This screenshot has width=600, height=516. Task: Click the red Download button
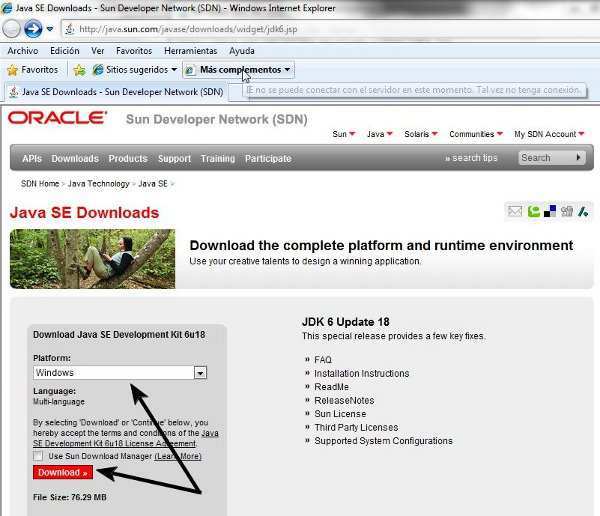(x=63, y=472)
